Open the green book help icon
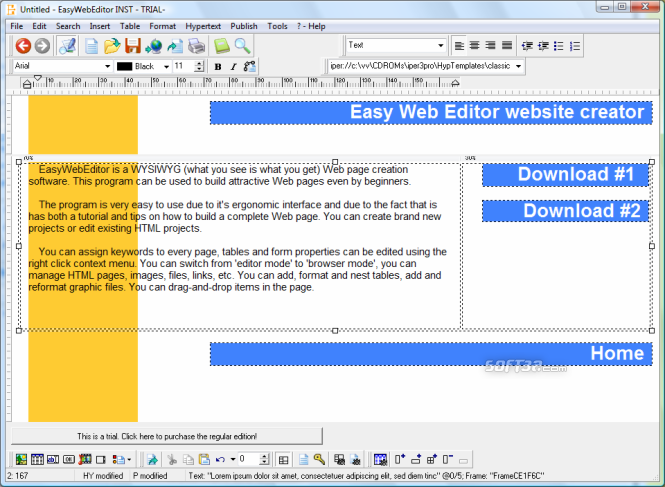 [221, 46]
